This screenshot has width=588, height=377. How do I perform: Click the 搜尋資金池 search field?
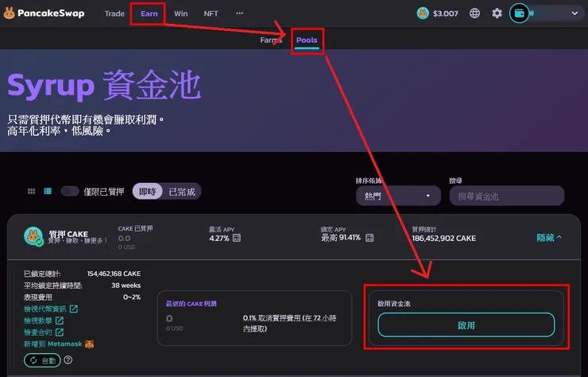coord(507,196)
